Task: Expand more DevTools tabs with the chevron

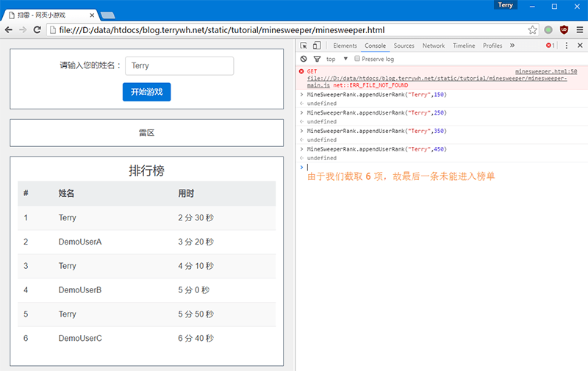Action: (512, 46)
